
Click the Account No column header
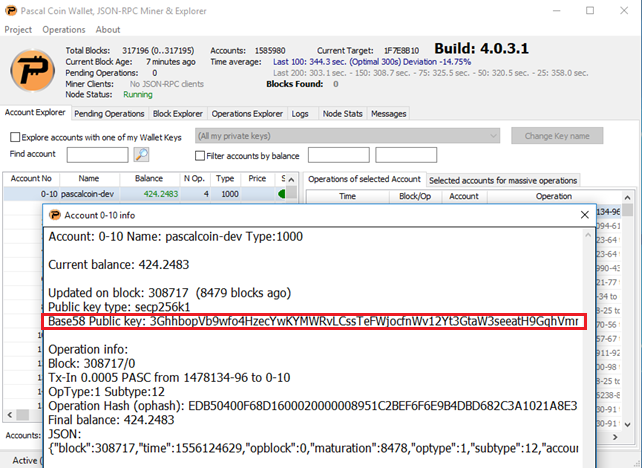pyautogui.click(x=31, y=178)
